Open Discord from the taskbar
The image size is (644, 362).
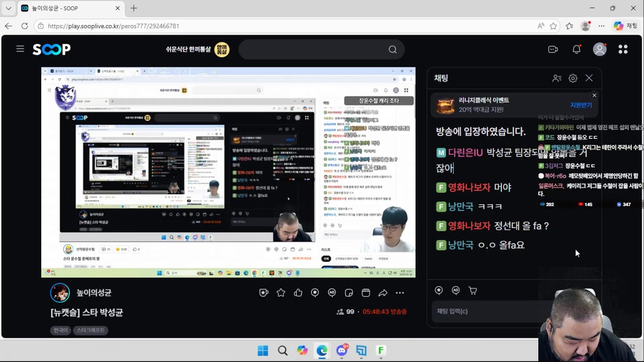coord(342,350)
